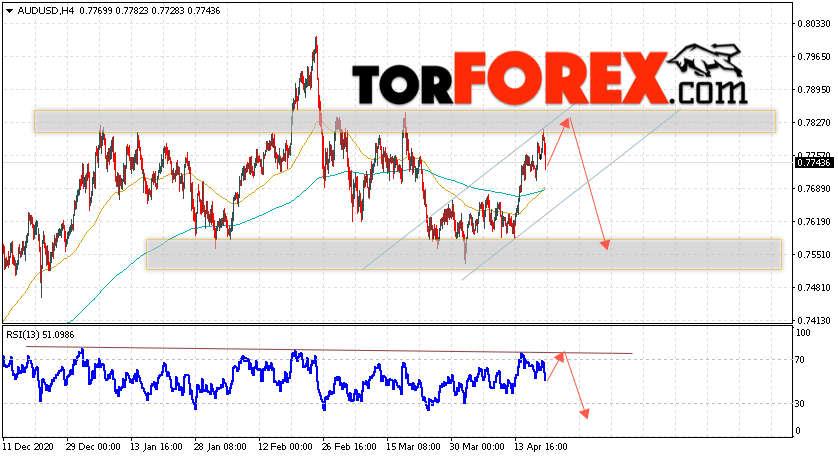Image resolution: width=838 pixels, height=458 pixels.
Task: Click the 28 Jan 08:00 time label
Action: [220, 447]
